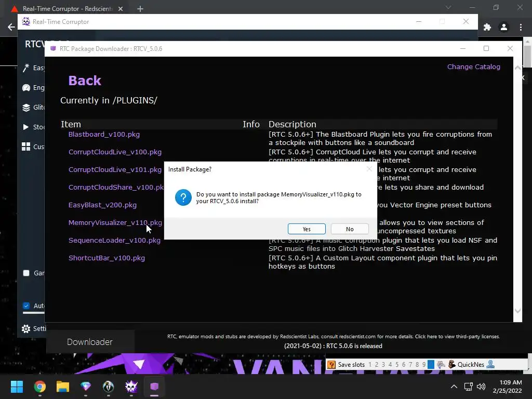Click the question block icon in emulator status bar
The height and width of the screenshot is (399, 532).
[x=331, y=364]
